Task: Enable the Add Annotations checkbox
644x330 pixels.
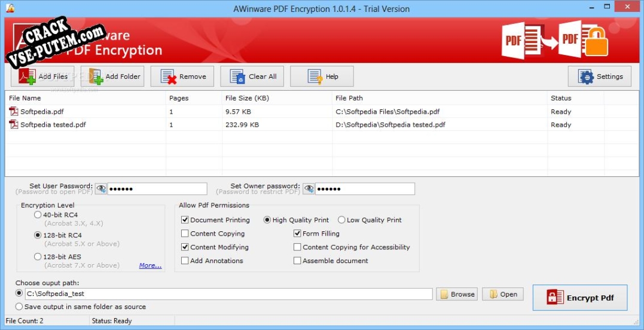Action: 185,261
